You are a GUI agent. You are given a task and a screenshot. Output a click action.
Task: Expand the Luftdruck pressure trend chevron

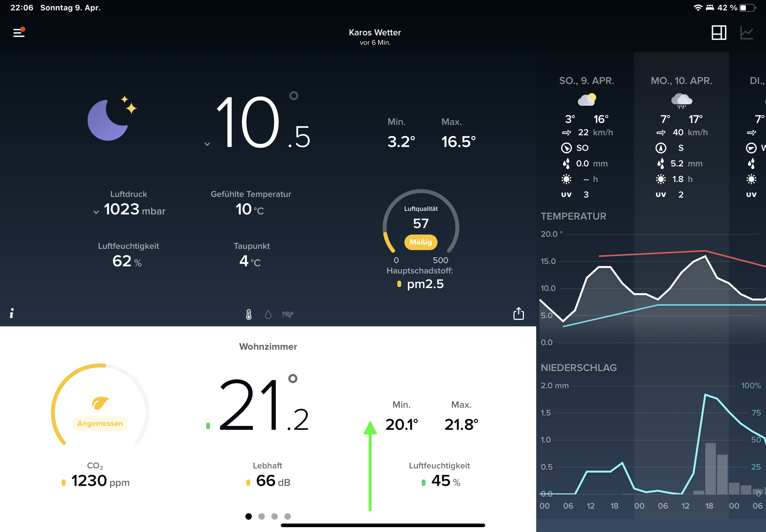point(96,212)
